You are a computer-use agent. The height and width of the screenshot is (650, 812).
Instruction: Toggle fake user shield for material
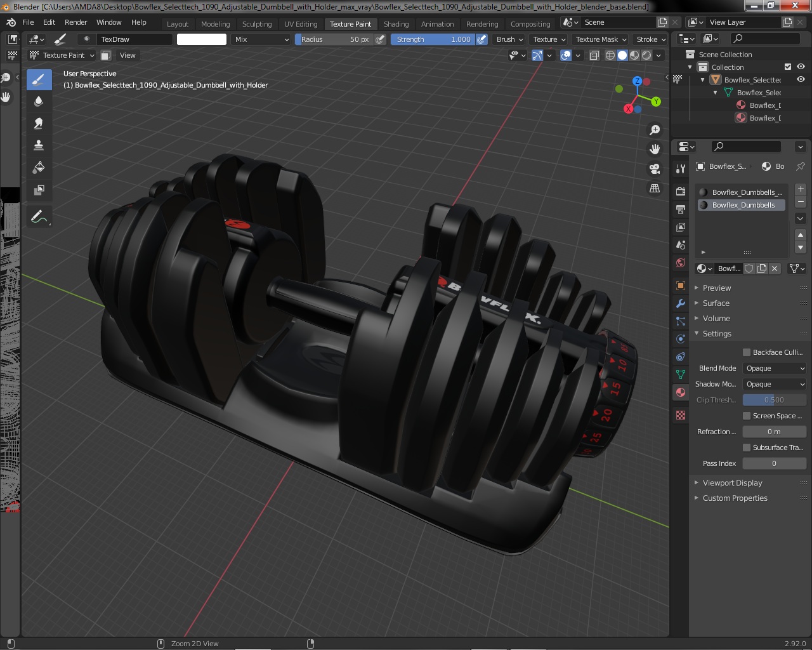pos(749,269)
